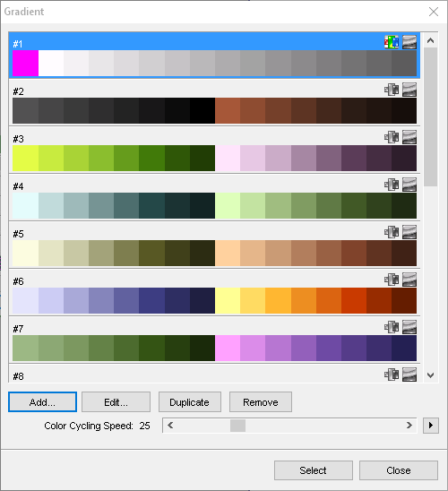Click the Add... button
The width and height of the screenshot is (448, 491).
(x=43, y=402)
